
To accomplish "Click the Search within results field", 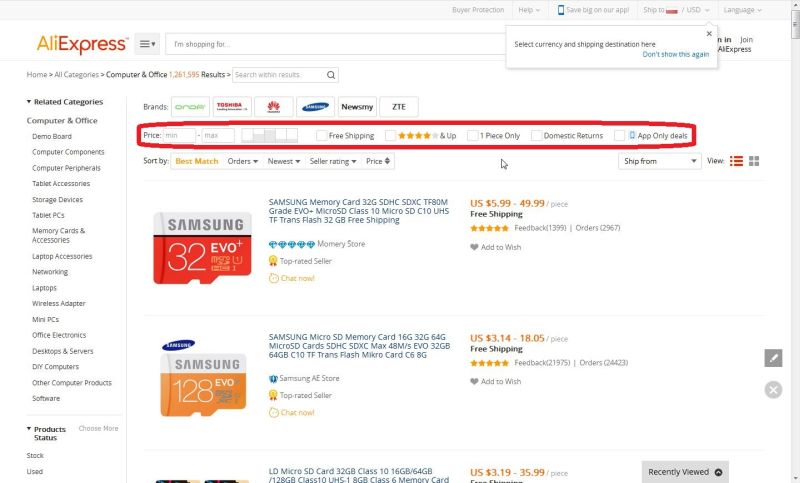I will coord(279,75).
